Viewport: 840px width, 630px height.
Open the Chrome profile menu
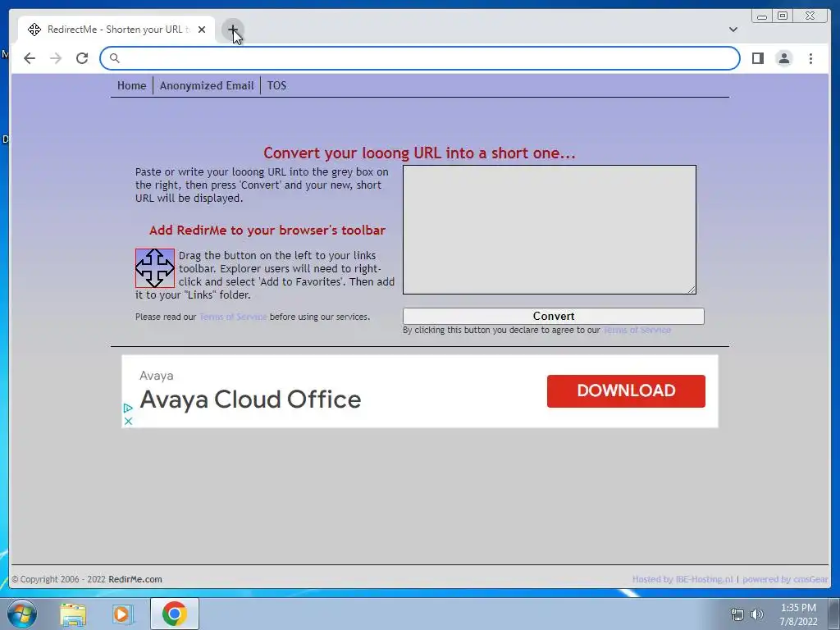783,58
